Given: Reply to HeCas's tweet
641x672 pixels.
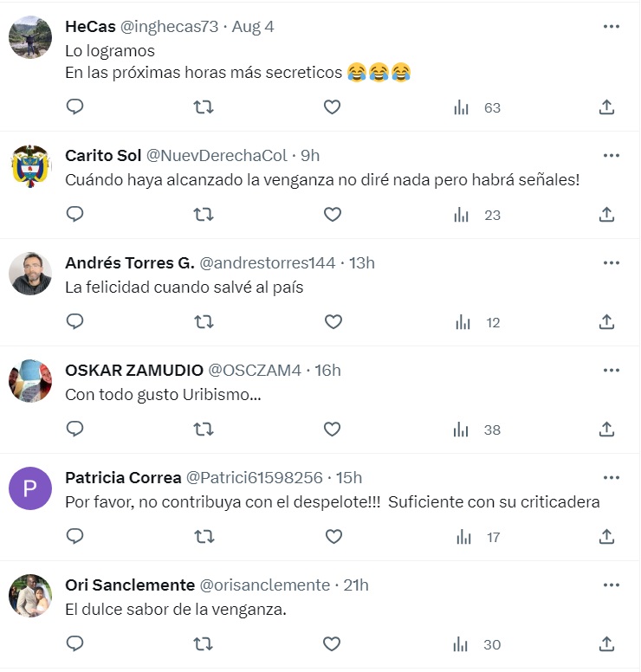Looking at the screenshot, I should (75, 107).
